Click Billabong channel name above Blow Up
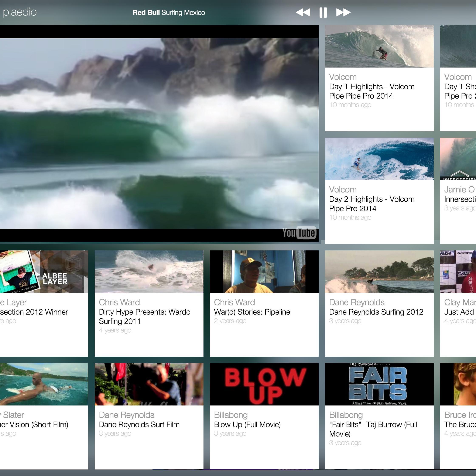Screen dimensions: 476x476 [231, 415]
